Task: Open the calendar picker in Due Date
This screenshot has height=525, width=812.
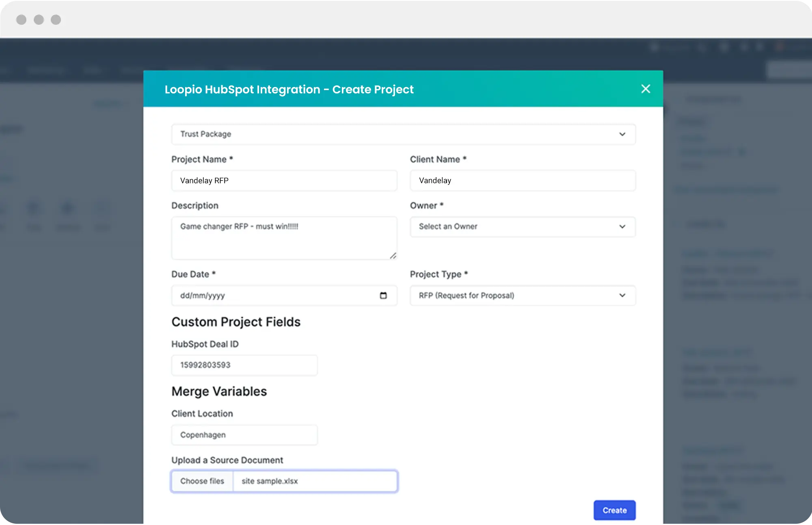Action: pos(383,295)
